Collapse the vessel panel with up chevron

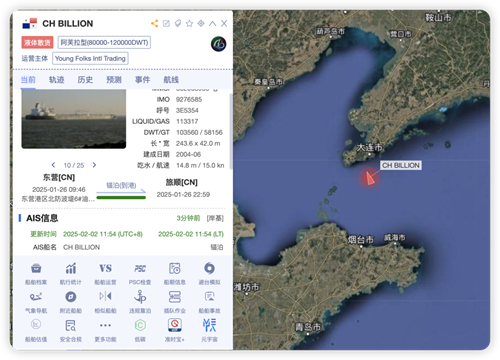point(212,23)
